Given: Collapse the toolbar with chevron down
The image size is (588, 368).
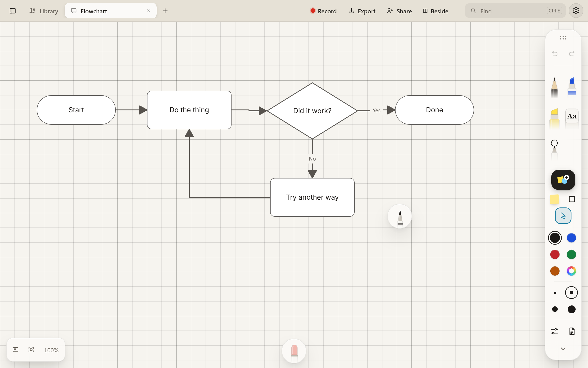Looking at the screenshot, I should point(563,349).
